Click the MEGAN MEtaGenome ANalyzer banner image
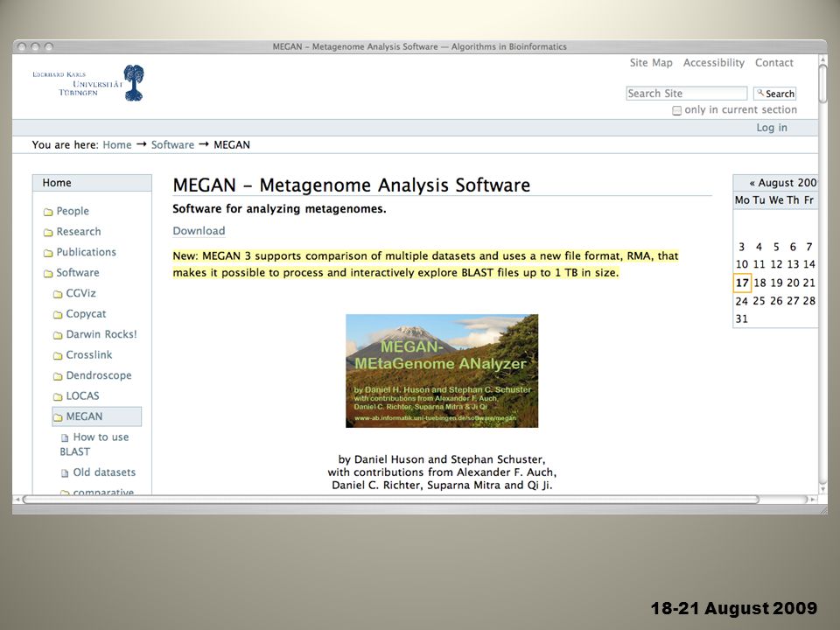This screenshot has height=630, width=840. pos(442,371)
